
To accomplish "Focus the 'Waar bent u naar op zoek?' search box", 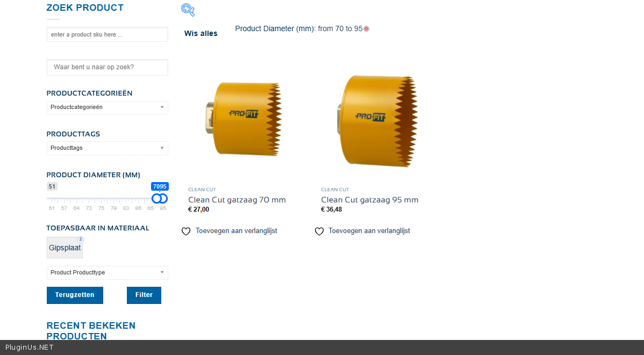I will point(108,67).
